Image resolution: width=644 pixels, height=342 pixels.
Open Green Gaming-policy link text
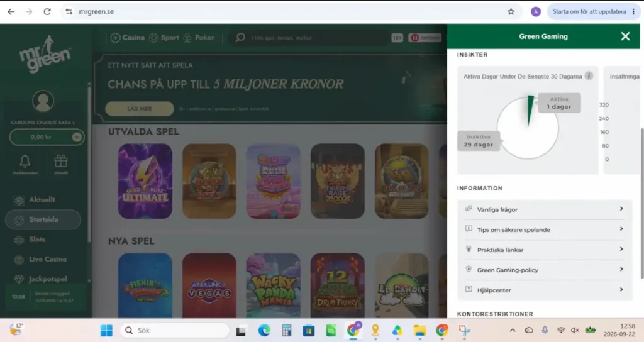click(508, 270)
